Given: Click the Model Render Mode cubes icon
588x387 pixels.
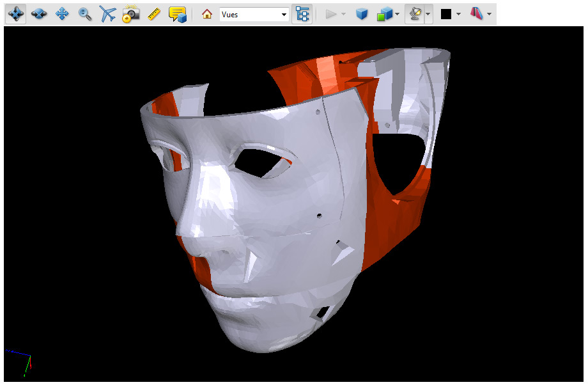Looking at the screenshot, I should 385,14.
